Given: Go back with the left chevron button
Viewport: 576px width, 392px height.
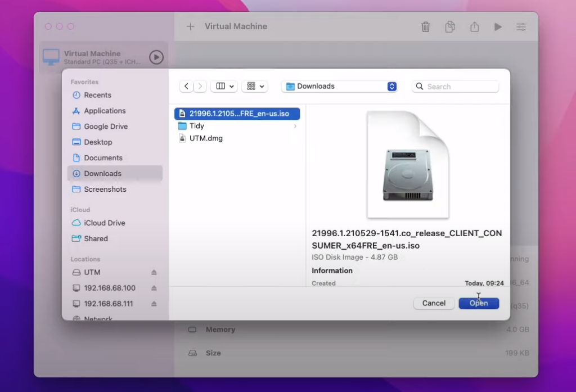Looking at the screenshot, I should tap(187, 86).
